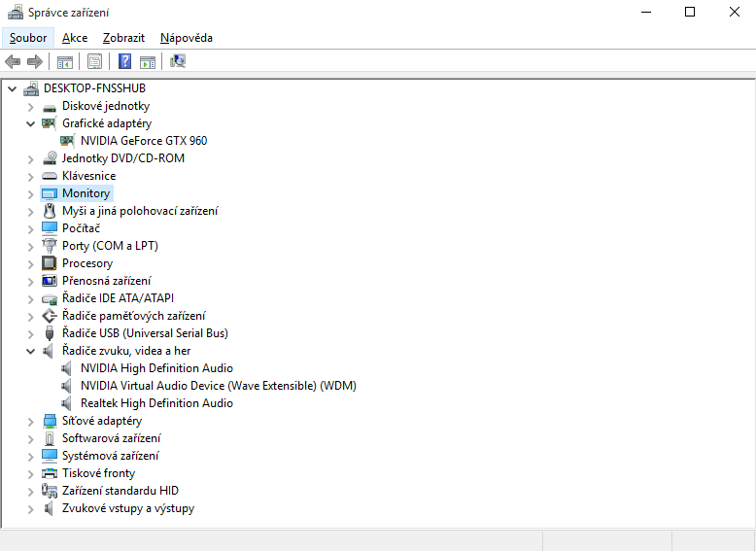Viewport: 756px width, 551px height.
Task: Select Řadiče USB (Universal Serial Bus) label
Action: (145, 333)
